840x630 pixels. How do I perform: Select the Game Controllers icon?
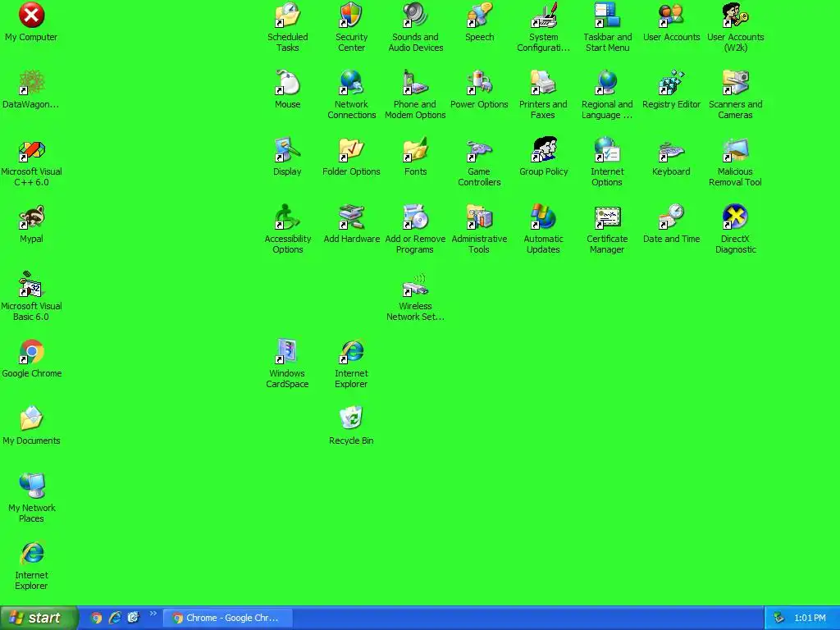479,150
